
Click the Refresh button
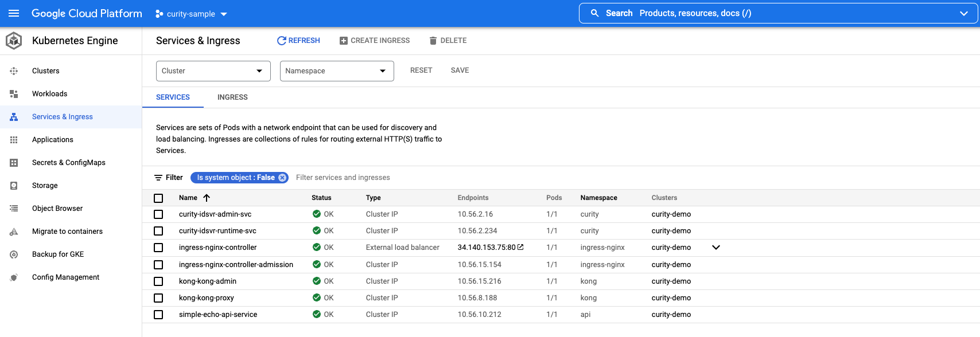click(298, 41)
